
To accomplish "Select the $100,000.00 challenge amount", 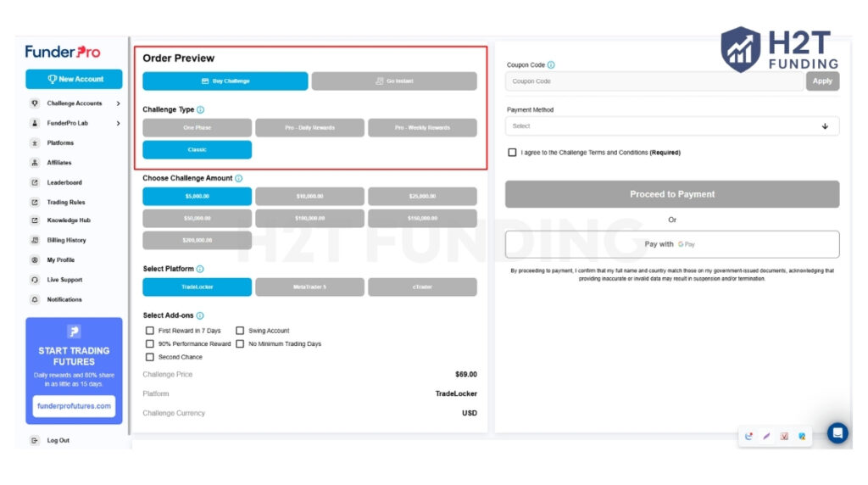I will [x=309, y=218].
